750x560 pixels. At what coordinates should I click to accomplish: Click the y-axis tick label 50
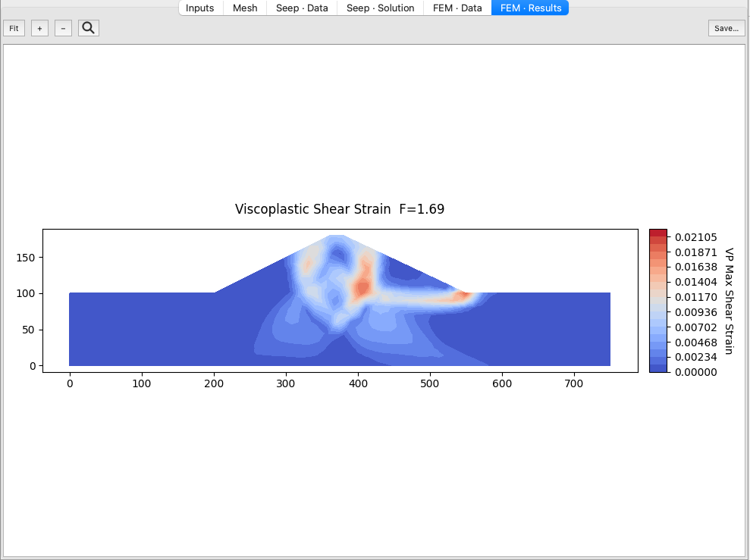pyautogui.click(x=29, y=330)
